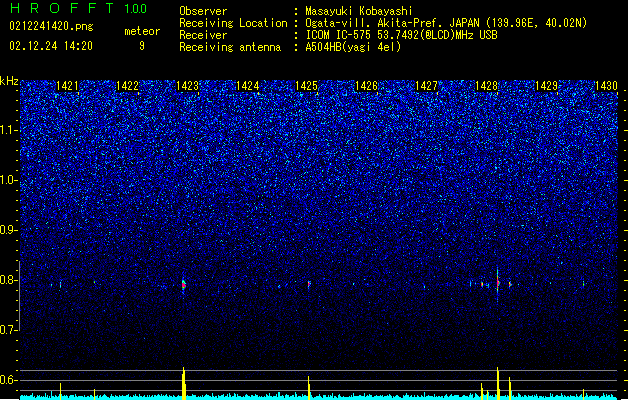
Task: Click the meteor echo at 1423
Action: [x=184, y=285]
